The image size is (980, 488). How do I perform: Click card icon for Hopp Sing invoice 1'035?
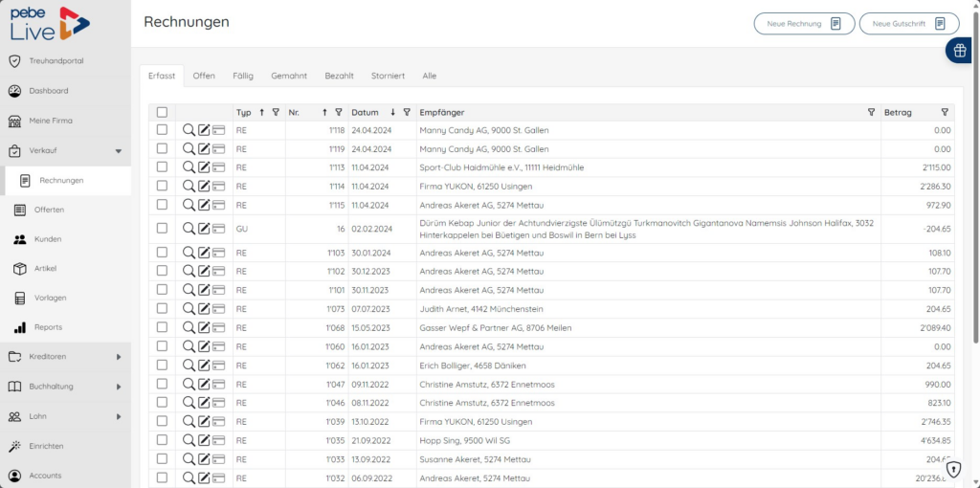click(218, 440)
